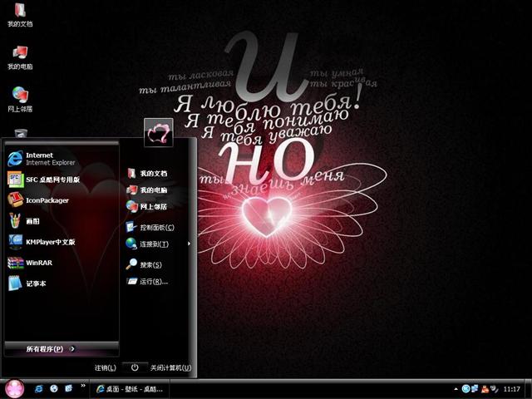Launch Internet Explorer from the Start menu
The height and width of the screenshot is (399, 532).
coord(62,159)
